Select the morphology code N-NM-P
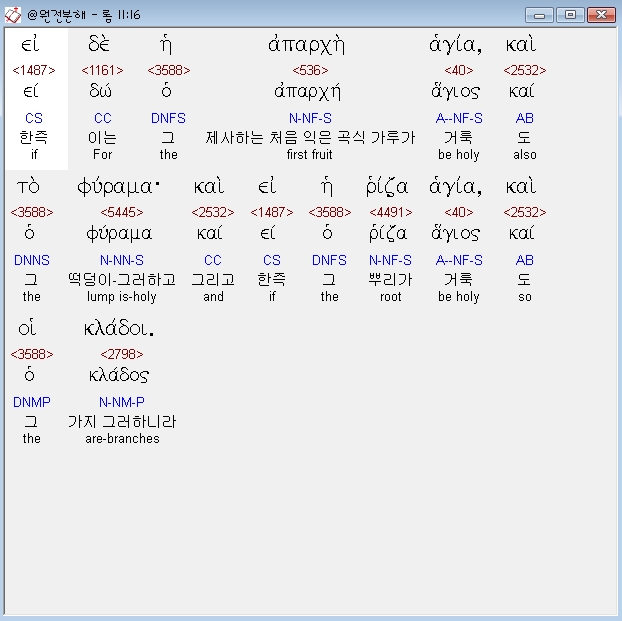 (122, 402)
